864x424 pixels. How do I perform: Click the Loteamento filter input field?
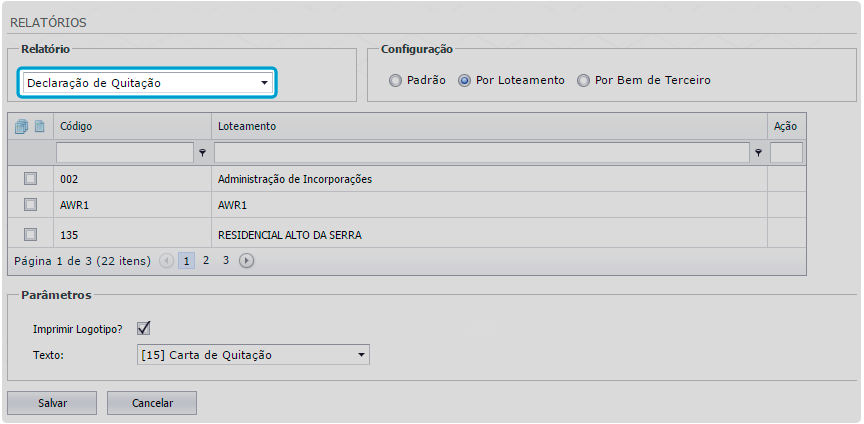point(482,153)
